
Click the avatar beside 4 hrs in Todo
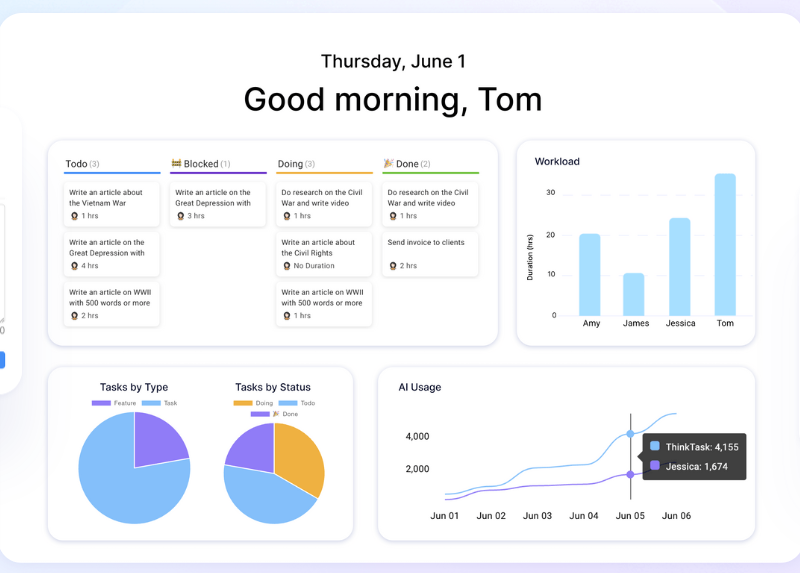click(x=74, y=266)
